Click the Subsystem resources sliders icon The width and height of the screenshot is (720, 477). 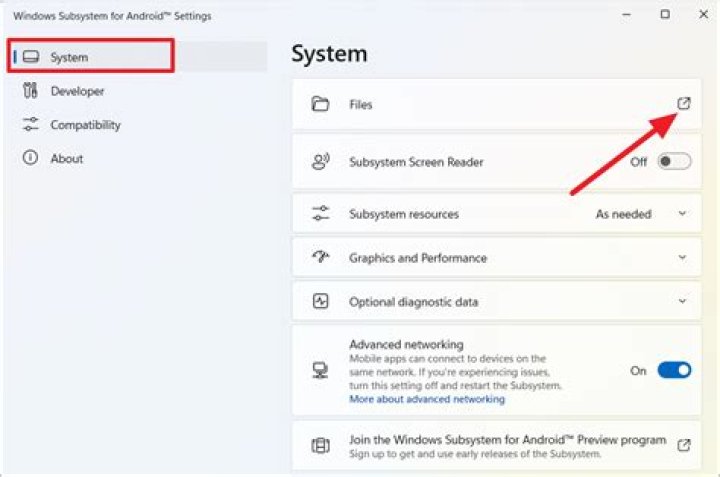point(321,214)
